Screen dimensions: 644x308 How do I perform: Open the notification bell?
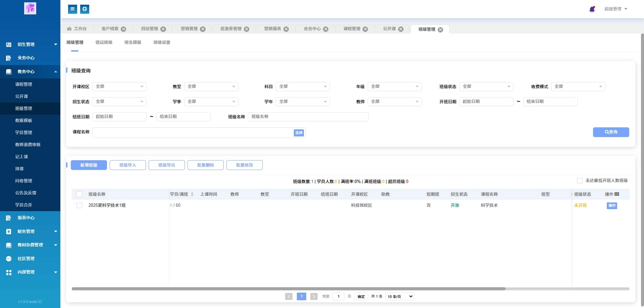(x=592, y=9)
